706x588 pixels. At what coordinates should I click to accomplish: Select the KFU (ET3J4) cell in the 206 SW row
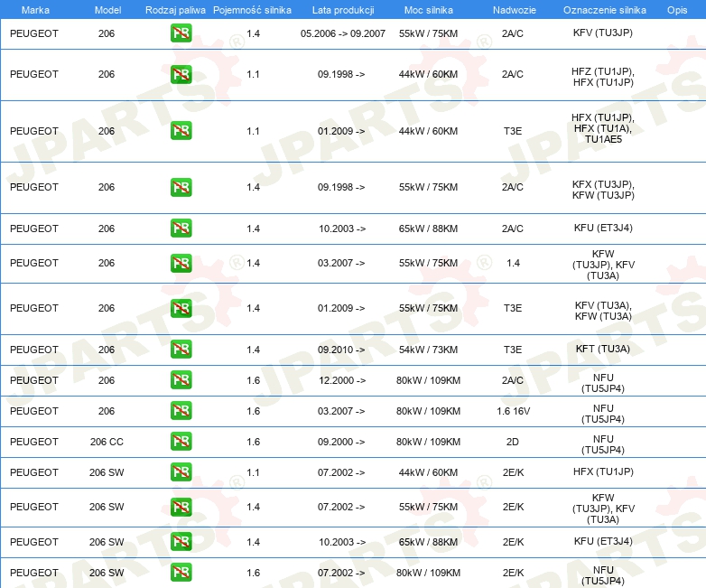603,541
